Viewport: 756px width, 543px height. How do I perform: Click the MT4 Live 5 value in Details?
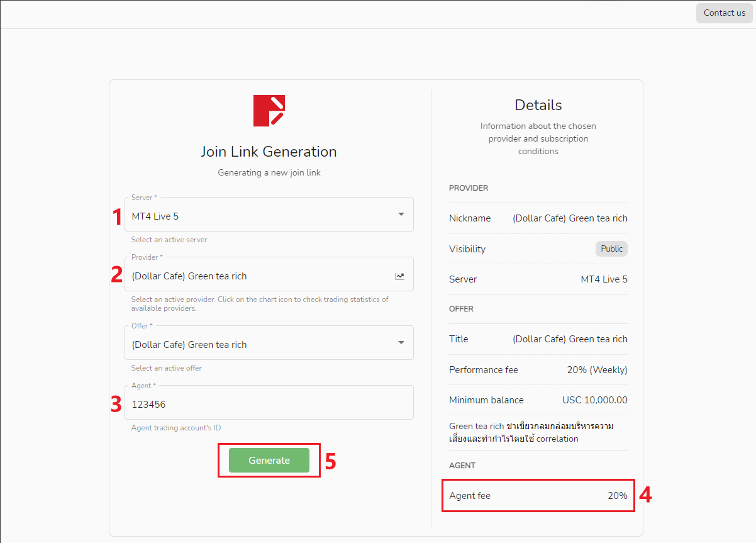pos(604,279)
